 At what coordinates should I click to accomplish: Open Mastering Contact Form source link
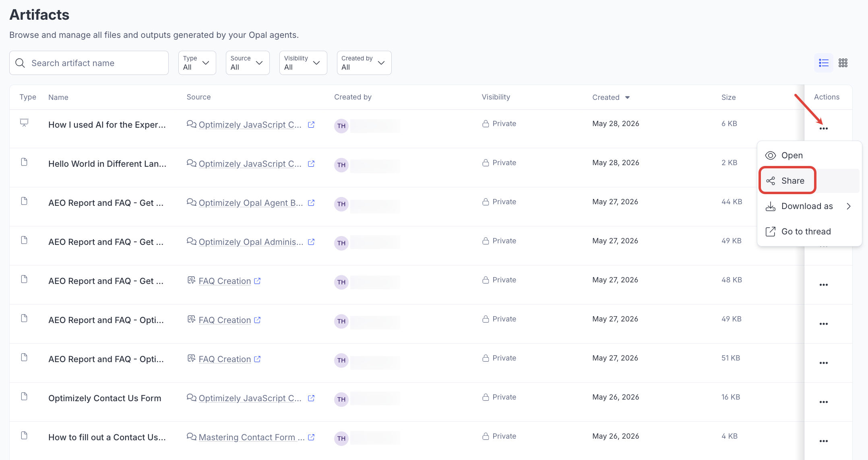(x=252, y=437)
